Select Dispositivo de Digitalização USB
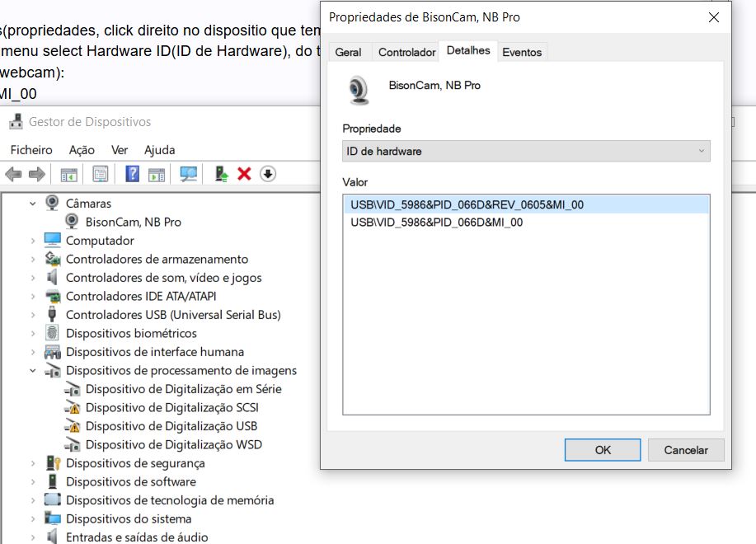The width and height of the screenshot is (756, 544). click(x=171, y=426)
